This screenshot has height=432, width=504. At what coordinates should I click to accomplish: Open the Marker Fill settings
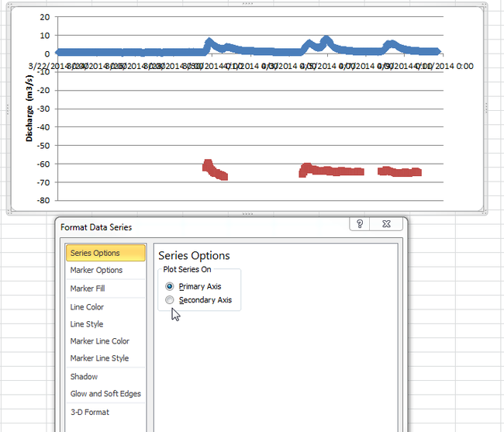pos(87,289)
